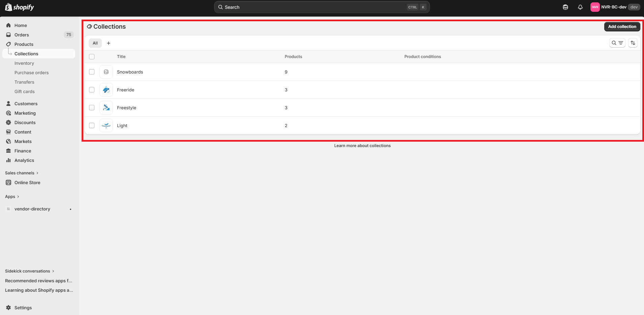Click the Customers person icon
This screenshot has width=644, height=315.
coord(8,104)
